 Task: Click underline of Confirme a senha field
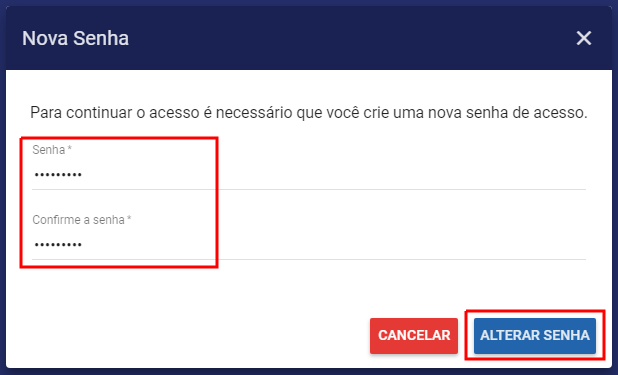click(309, 259)
